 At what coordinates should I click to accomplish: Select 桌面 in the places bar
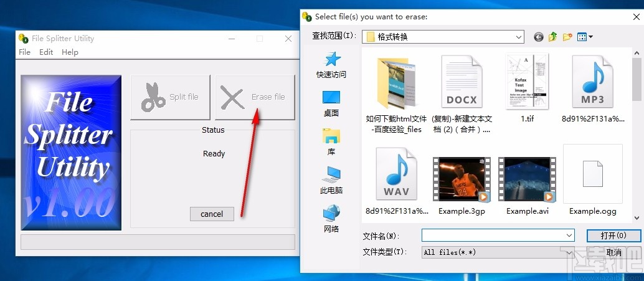[x=331, y=103]
